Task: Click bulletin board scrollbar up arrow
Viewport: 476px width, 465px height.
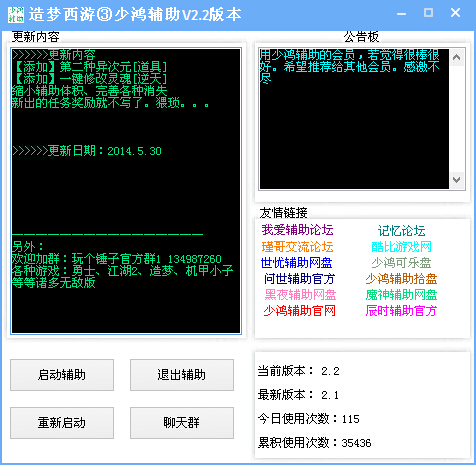Action: (x=457, y=57)
